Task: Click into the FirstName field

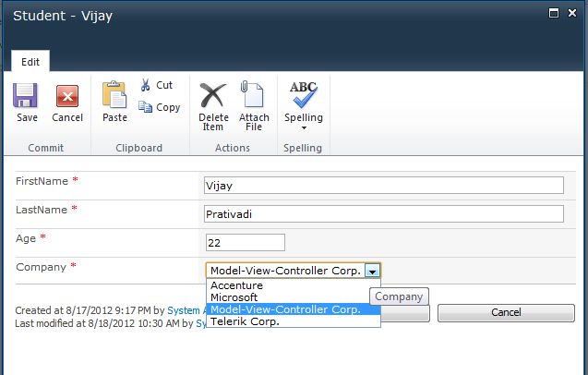Action: click(x=384, y=186)
